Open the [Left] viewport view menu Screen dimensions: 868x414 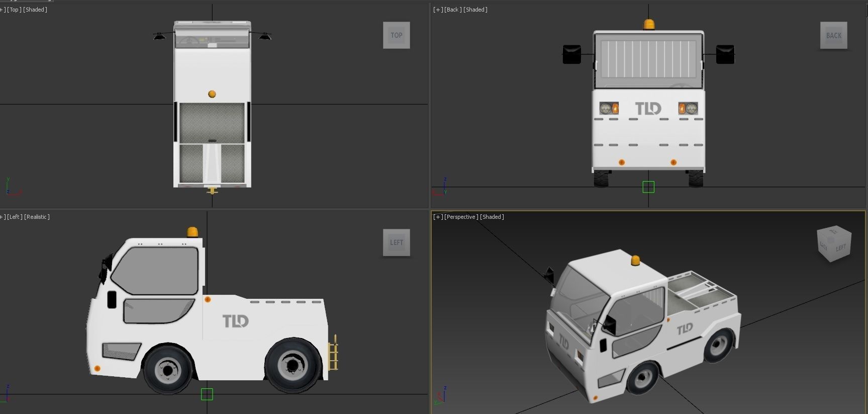[15, 217]
